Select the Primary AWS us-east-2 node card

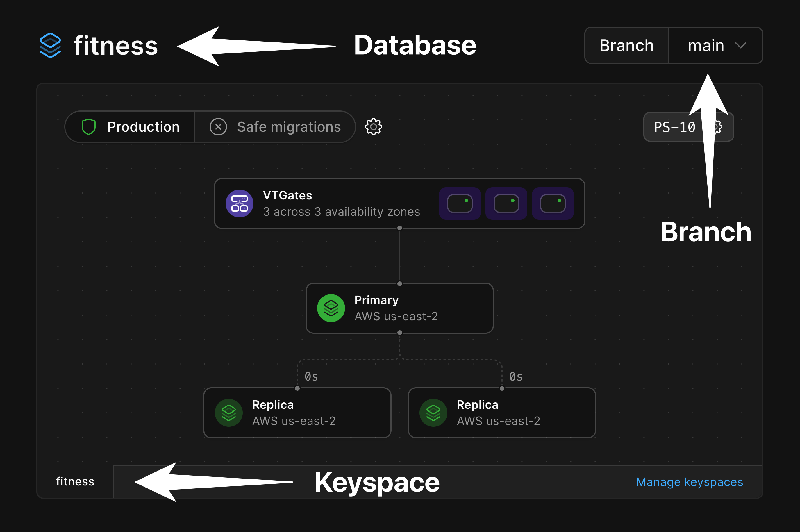(399, 308)
